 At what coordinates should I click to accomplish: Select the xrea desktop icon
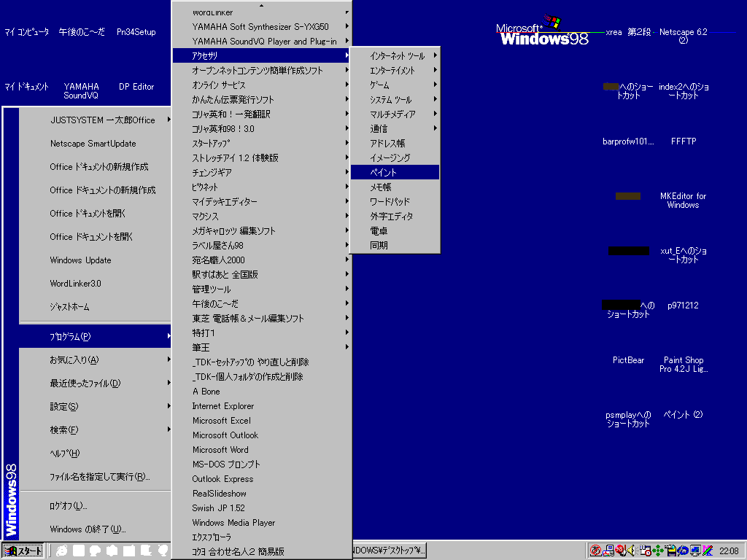tap(614, 32)
